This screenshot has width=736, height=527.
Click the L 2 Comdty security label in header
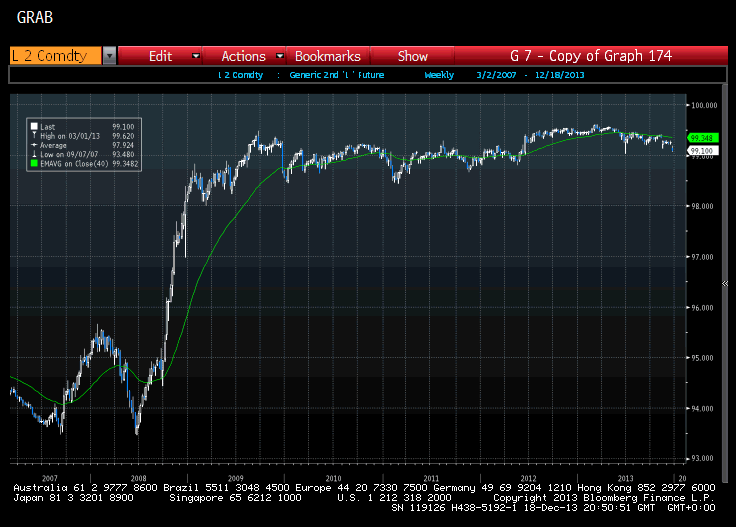click(240, 75)
